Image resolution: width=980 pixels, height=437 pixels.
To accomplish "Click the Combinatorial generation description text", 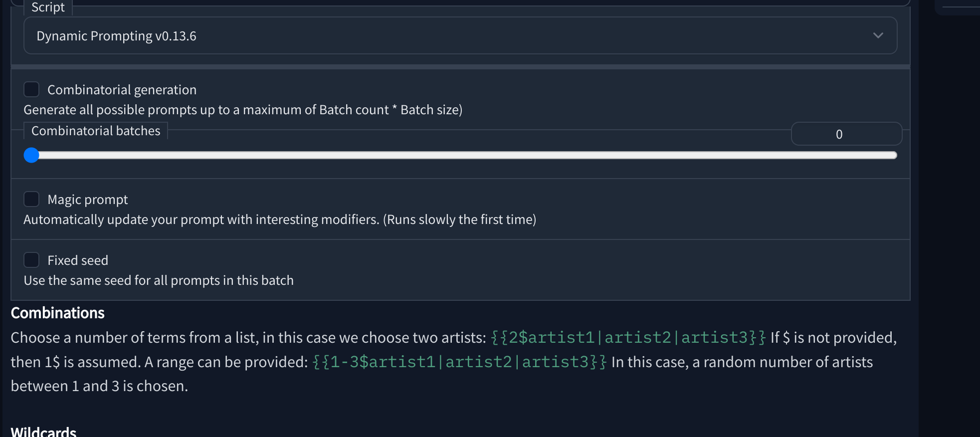I will 243,109.
